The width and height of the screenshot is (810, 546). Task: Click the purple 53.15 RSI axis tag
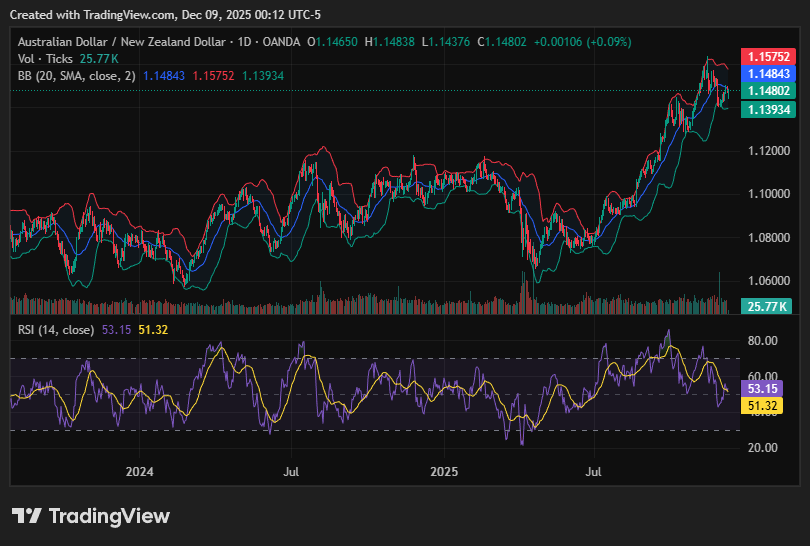coord(765,388)
